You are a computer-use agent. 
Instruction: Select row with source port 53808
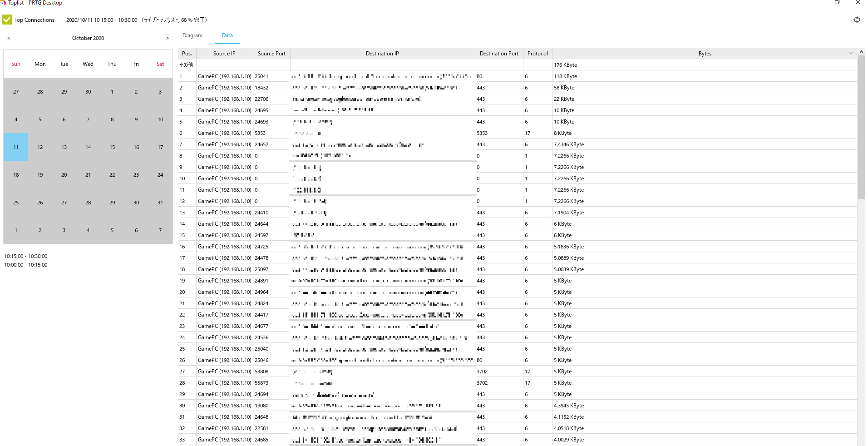(518, 372)
